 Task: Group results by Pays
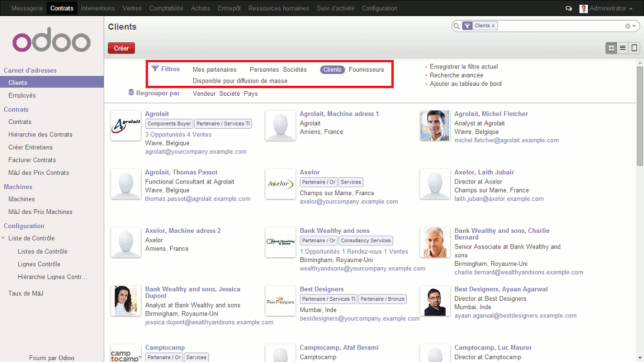[251, 94]
